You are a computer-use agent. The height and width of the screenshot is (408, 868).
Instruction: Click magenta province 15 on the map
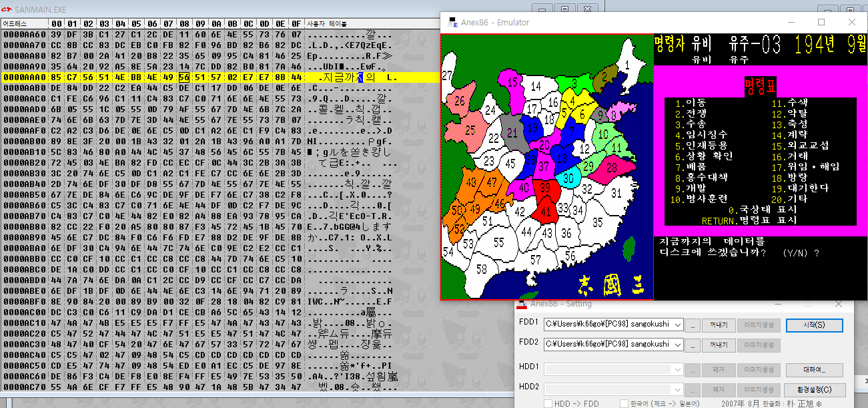[512, 81]
